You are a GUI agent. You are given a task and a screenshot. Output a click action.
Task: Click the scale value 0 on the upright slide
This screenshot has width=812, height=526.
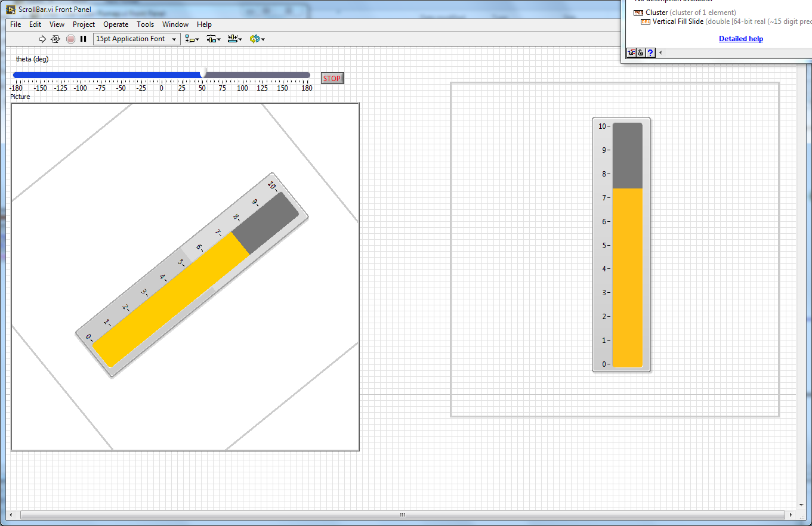click(604, 364)
